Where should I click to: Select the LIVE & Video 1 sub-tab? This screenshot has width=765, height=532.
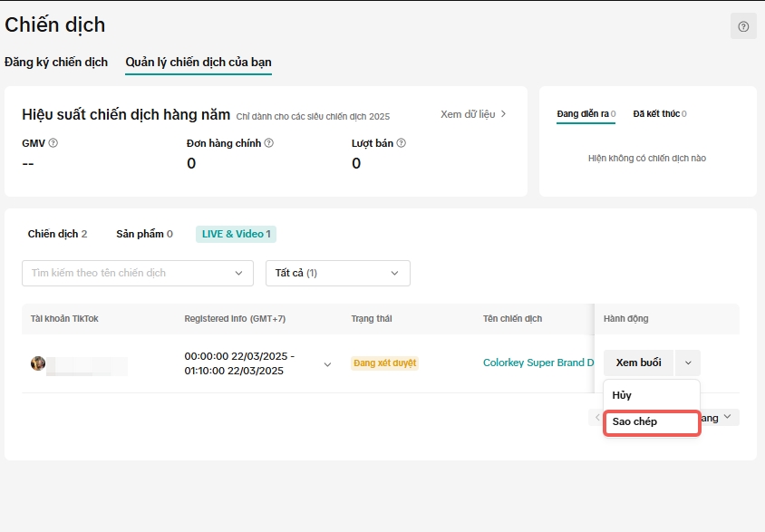(236, 234)
